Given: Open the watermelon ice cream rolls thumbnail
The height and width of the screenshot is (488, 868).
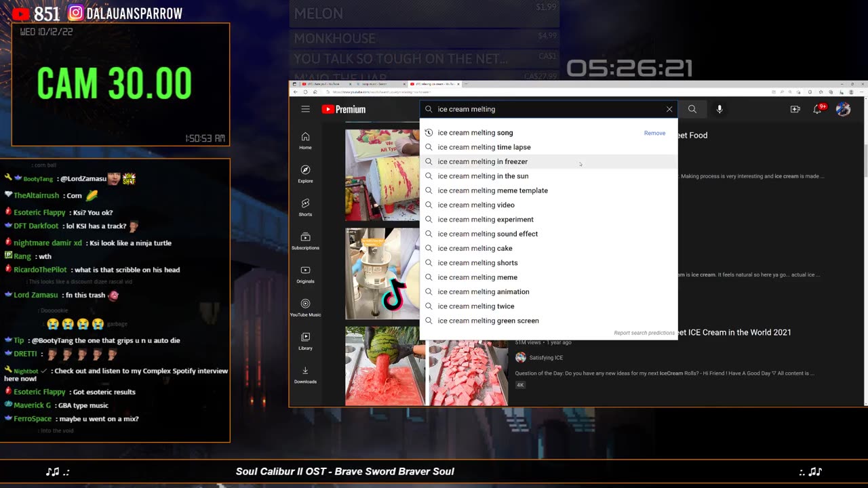Looking at the screenshot, I should (427, 366).
